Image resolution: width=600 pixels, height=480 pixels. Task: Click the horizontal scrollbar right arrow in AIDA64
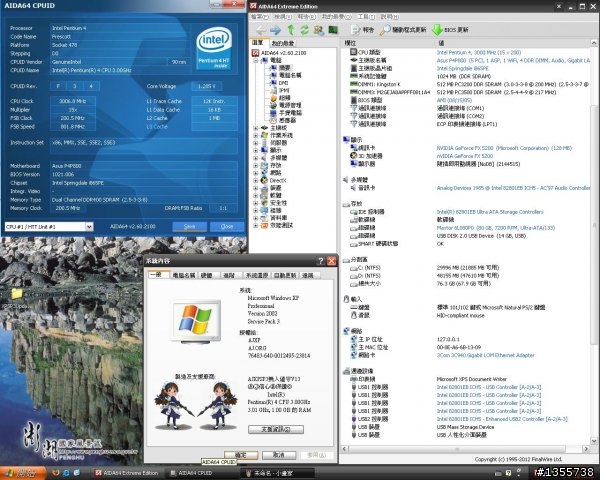pyautogui.click(x=586, y=449)
